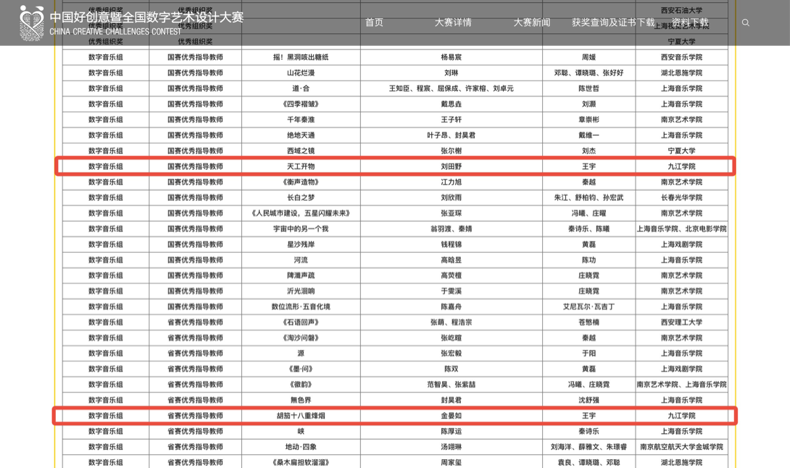Select the 九江学院 cell in 天工开物 row
Screen dimensions: 790x468
(x=681, y=167)
